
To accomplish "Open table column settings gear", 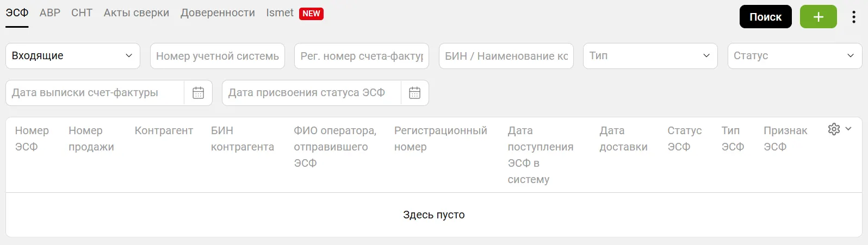I will tap(834, 129).
